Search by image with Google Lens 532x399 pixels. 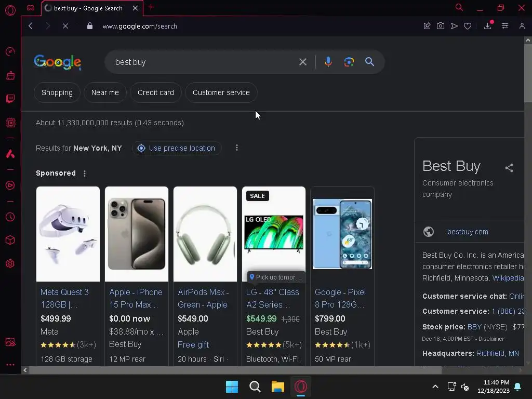(349, 62)
